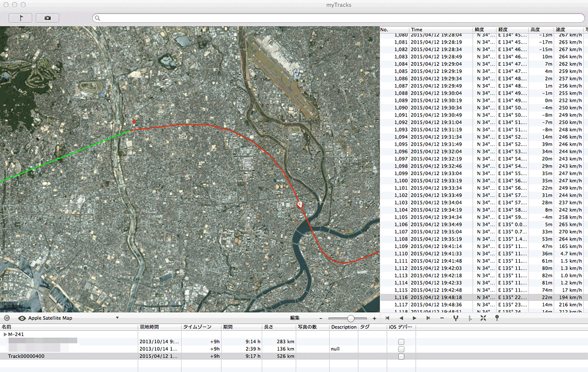Click the minus zoom-out button by slider
The width and height of the screenshot is (588, 372).
pyautogui.click(x=321, y=319)
